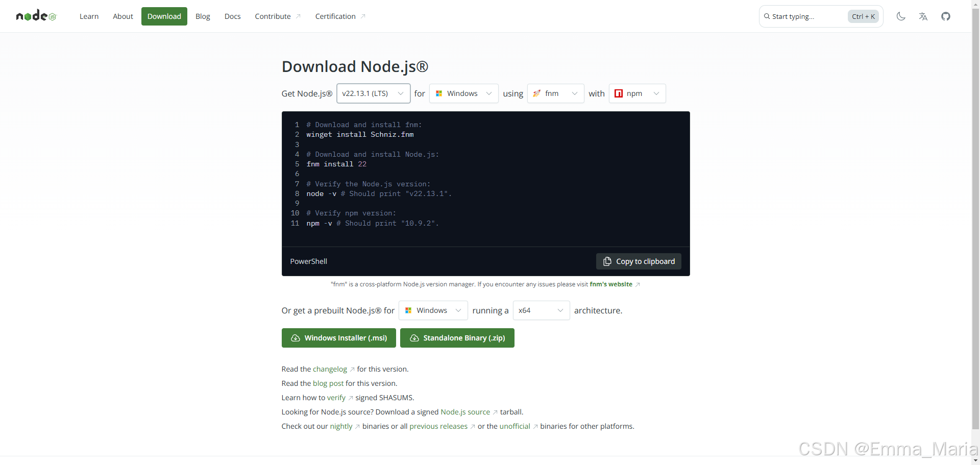Click the npm red logo icon
The image size is (980, 465).
tap(619, 93)
